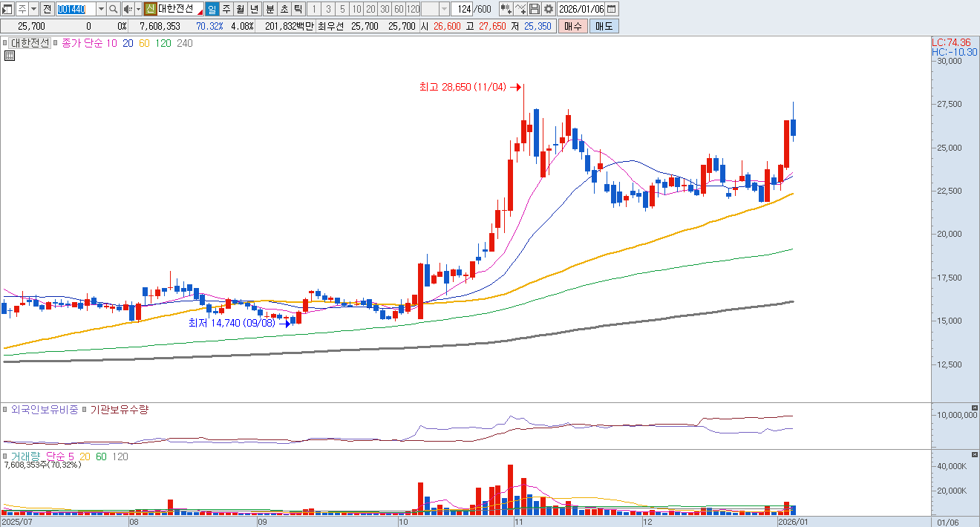Open the calendar date picker icon

click(611, 9)
